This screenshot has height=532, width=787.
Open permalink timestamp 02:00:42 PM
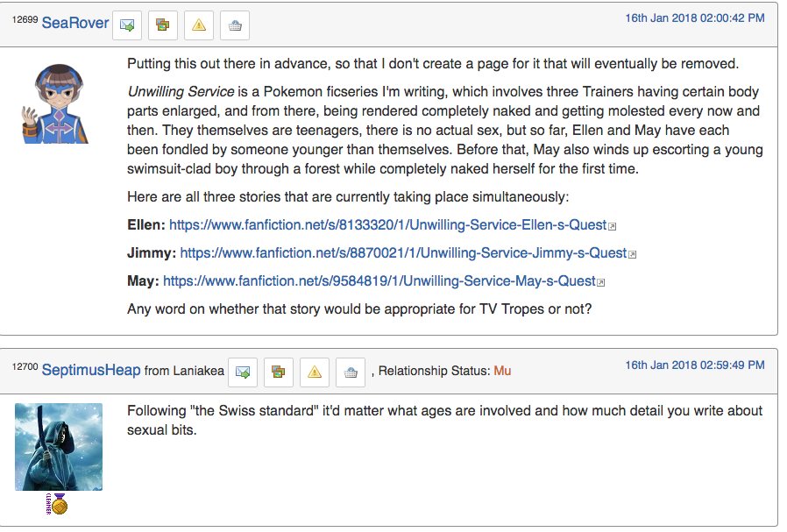(695, 18)
